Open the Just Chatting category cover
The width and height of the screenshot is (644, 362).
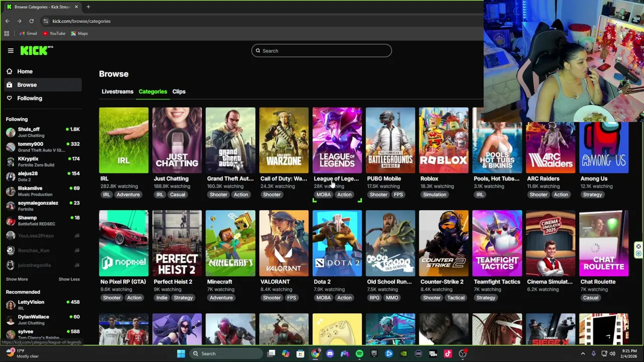click(x=177, y=140)
